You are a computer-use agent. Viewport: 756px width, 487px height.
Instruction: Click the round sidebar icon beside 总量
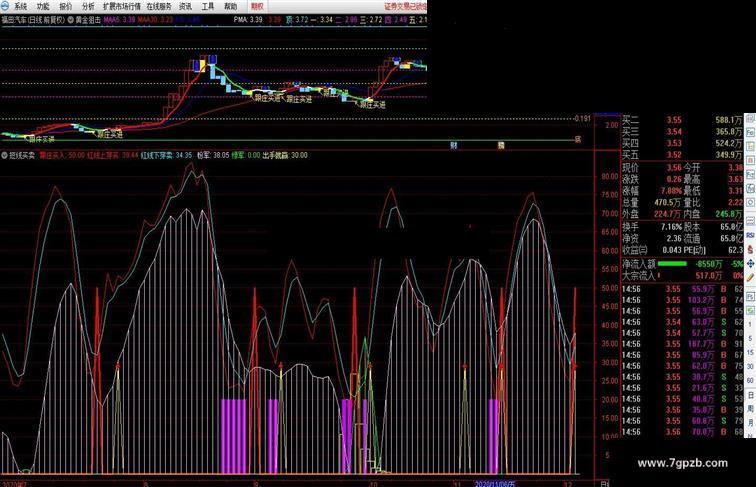751,203
